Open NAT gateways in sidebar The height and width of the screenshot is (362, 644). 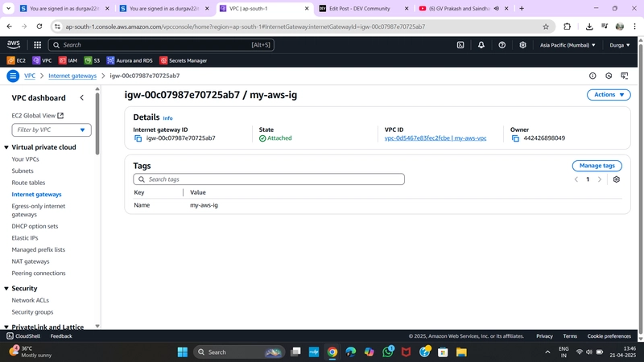point(31,261)
